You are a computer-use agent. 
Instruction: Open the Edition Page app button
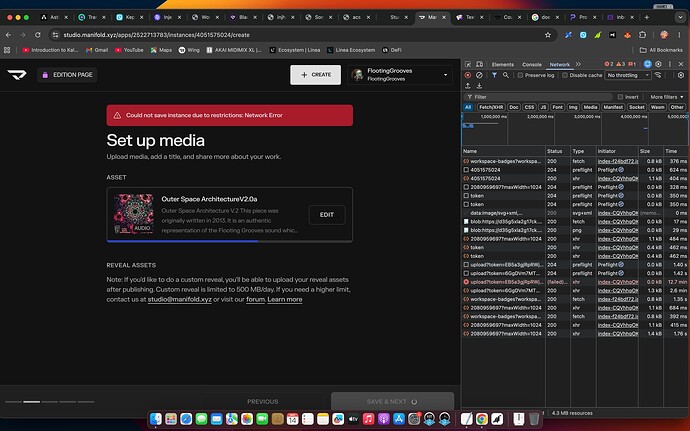pyautogui.click(x=67, y=75)
